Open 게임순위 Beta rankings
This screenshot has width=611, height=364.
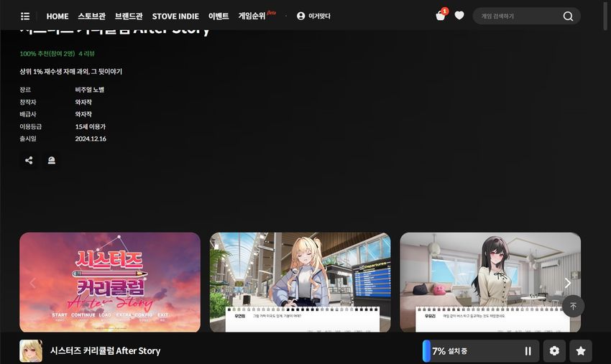[x=257, y=16]
